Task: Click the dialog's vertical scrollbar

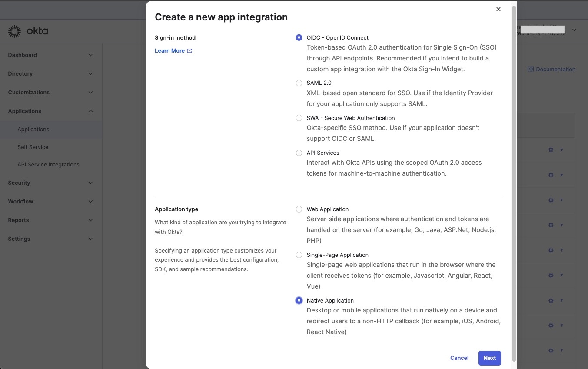Action: click(x=514, y=183)
